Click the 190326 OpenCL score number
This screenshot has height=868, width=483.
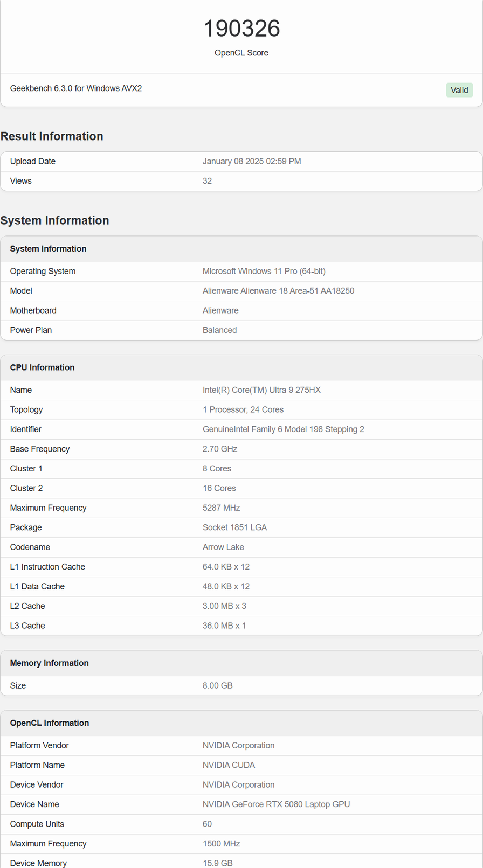pos(241,29)
